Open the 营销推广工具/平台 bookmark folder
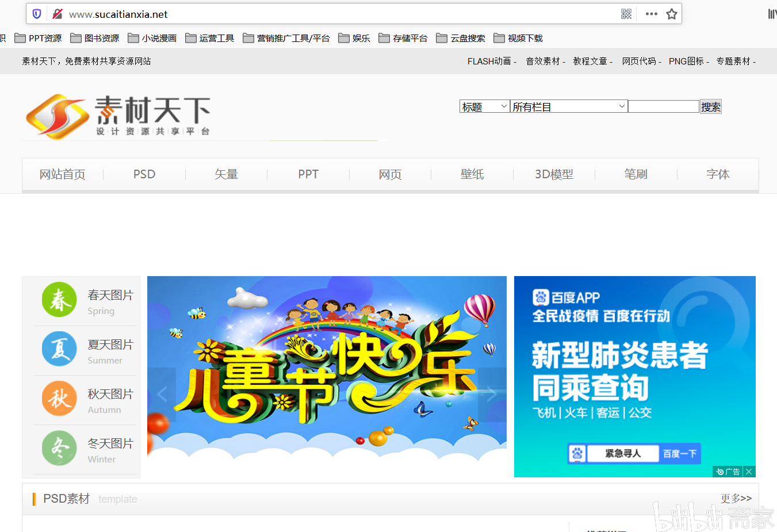The image size is (777, 532). tap(286, 38)
